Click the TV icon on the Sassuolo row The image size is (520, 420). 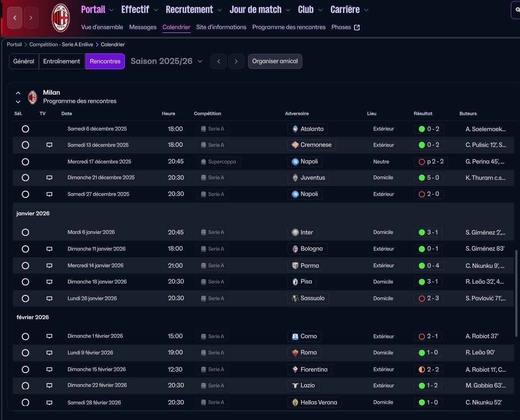(x=49, y=299)
